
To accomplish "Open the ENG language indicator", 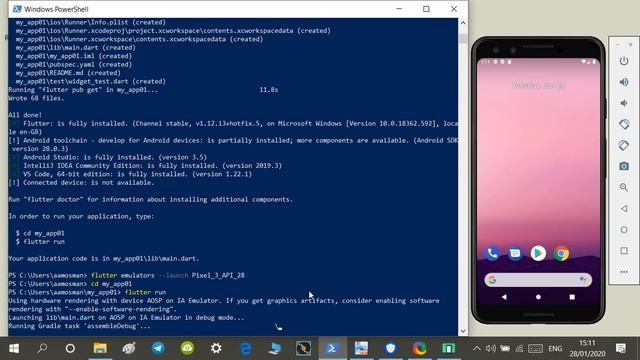I will click(x=555, y=349).
